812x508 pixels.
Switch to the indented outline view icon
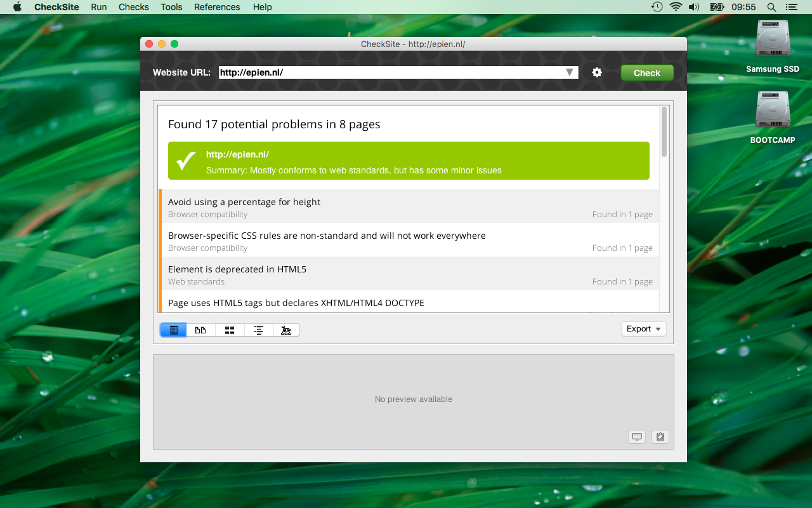click(x=258, y=330)
